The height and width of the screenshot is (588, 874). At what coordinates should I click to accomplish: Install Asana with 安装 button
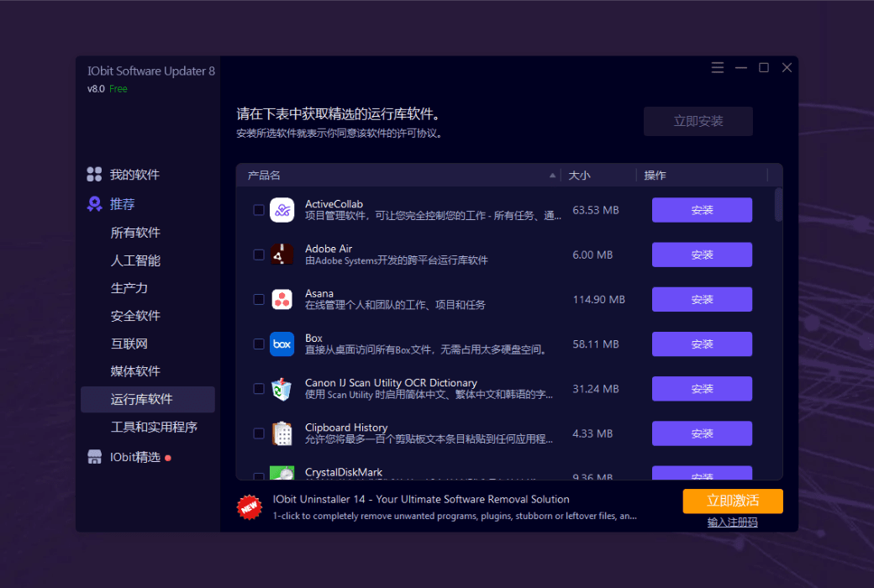click(702, 299)
